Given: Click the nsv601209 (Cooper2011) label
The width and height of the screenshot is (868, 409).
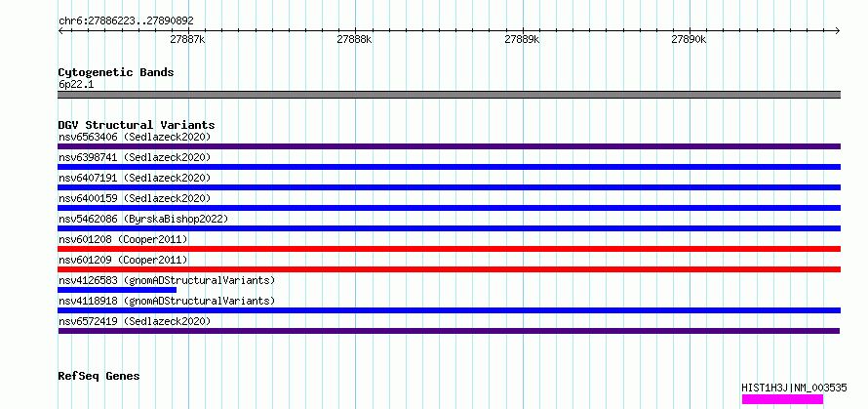Looking at the screenshot, I should point(123,260).
